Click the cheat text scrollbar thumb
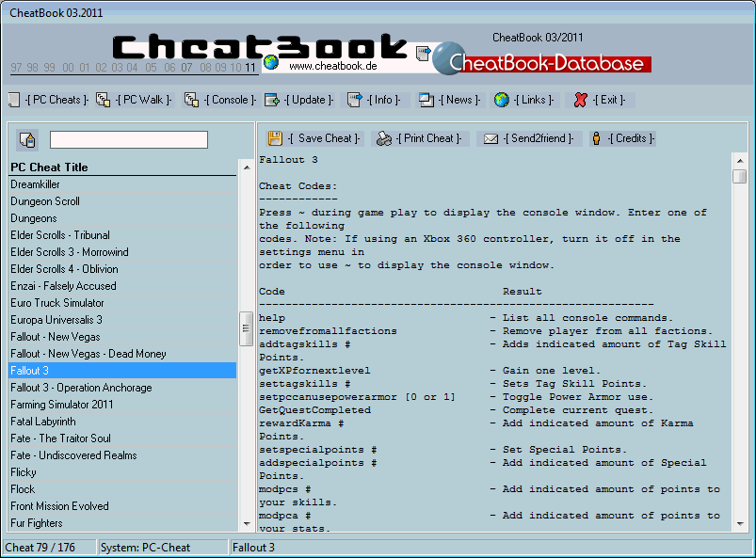 [740, 176]
